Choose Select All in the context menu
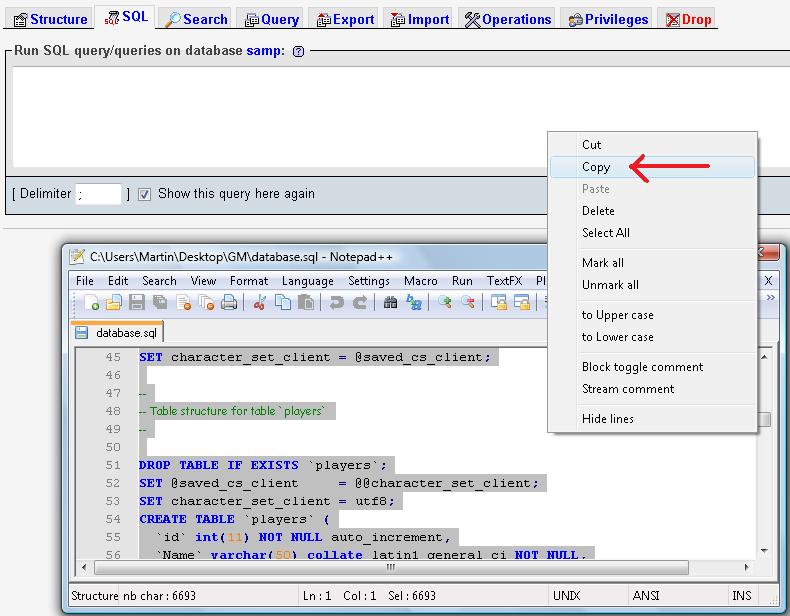 652,233
